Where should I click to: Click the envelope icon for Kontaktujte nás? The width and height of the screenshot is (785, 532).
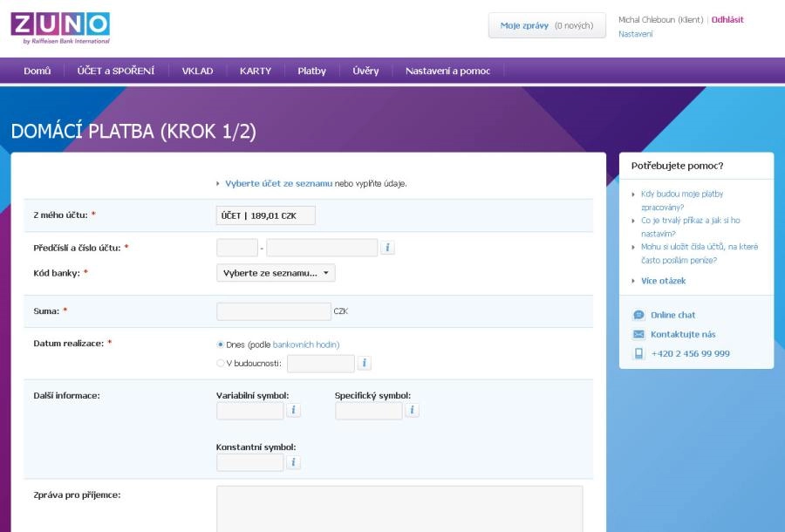pyautogui.click(x=638, y=334)
